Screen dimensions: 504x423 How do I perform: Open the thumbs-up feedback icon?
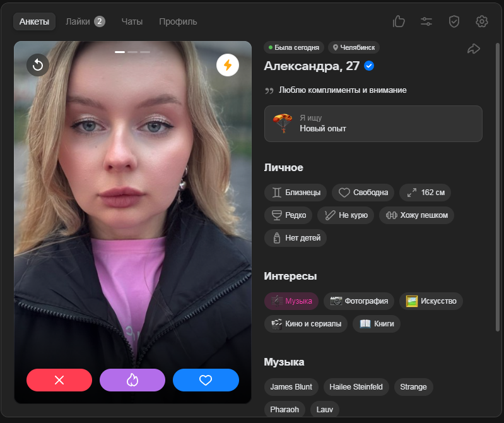pyautogui.click(x=399, y=21)
